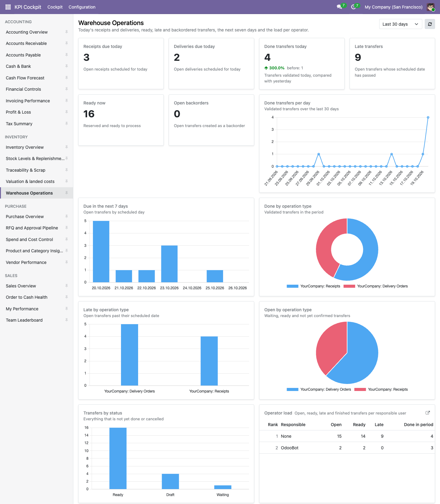This screenshot has height=504, width=440.
Task: Pin the Financial Controls item
Action: pyautogui.click(x=66, y=89)
